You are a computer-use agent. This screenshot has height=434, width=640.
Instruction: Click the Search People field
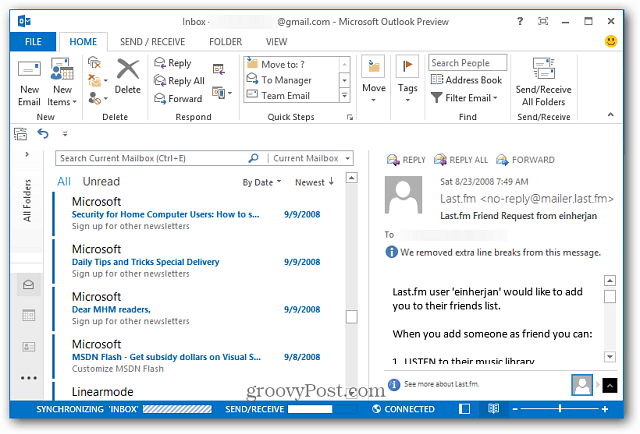467,63
